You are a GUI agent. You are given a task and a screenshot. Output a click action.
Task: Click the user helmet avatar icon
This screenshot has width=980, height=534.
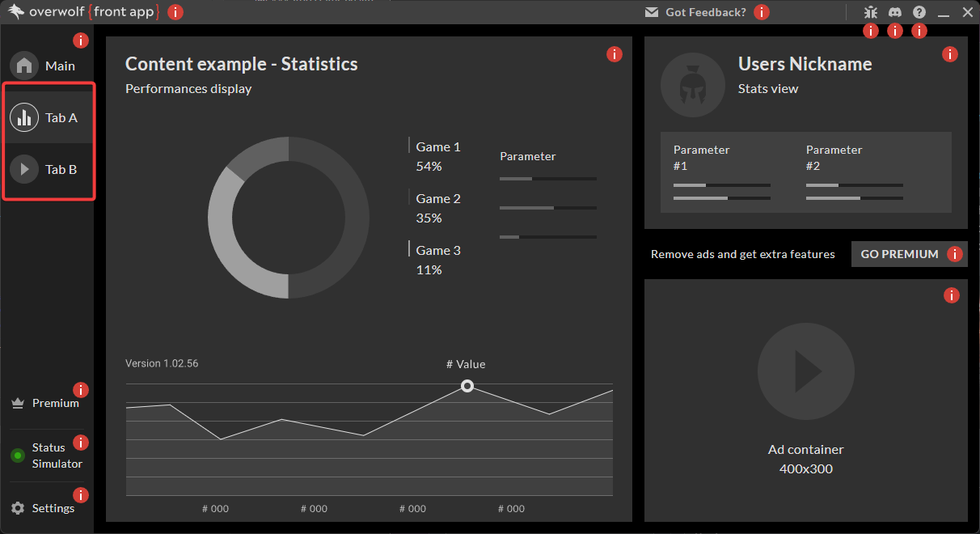[x=693, y=85]
